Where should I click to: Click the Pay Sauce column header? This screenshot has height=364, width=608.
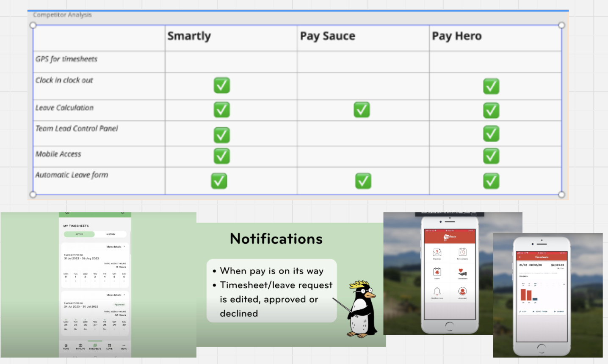pos(327,36)
